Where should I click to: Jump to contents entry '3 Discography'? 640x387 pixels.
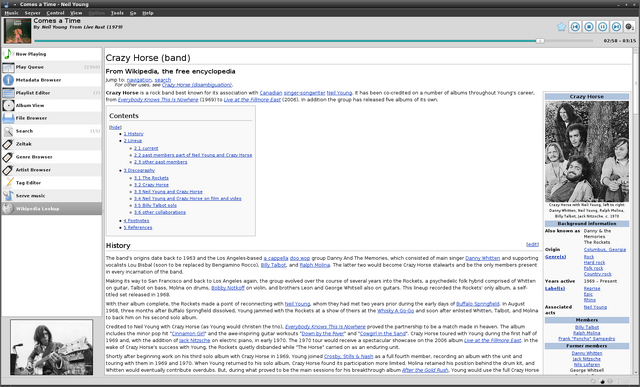(x=139, y=170)
